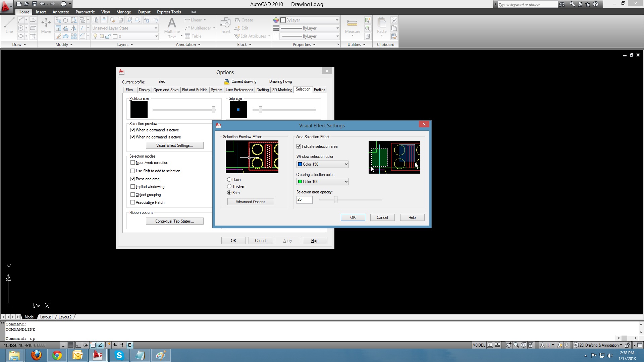The height and width of the screenshot is (362, 644).
Task: Enable Implied windowing checkbox
Action: pos(133,187)
